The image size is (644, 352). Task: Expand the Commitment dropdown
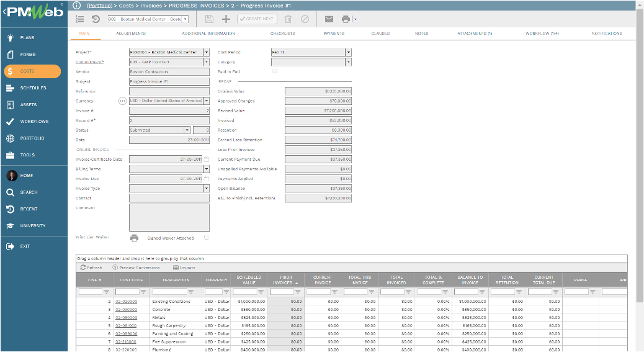point(207,62)
